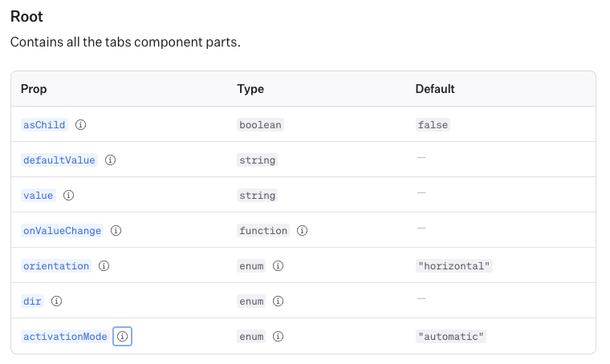The image size is (610, 364).
Task: Click info icon next to asChild prop
Action: point(81,125)
